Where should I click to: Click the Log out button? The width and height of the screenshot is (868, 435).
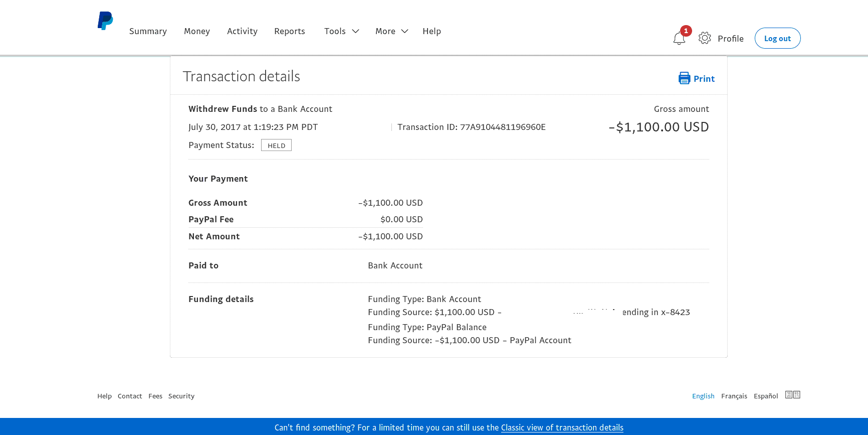click(x=777, y=38)
